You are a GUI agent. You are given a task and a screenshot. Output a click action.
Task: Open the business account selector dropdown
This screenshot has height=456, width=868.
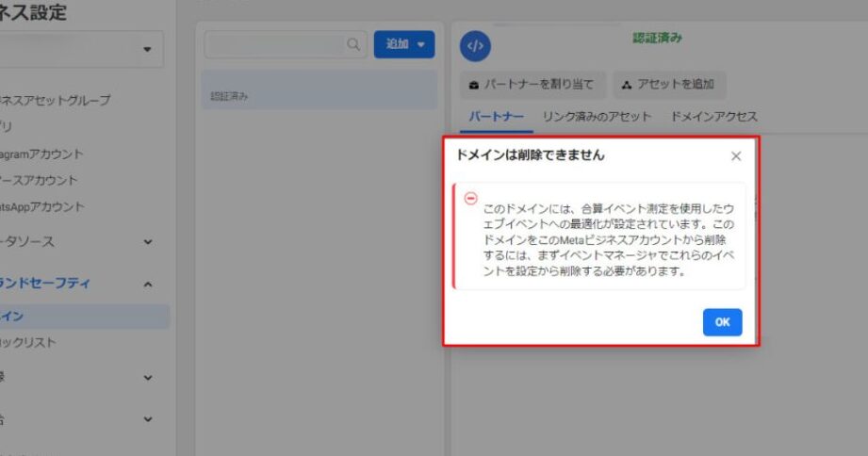tap(81, 49)
